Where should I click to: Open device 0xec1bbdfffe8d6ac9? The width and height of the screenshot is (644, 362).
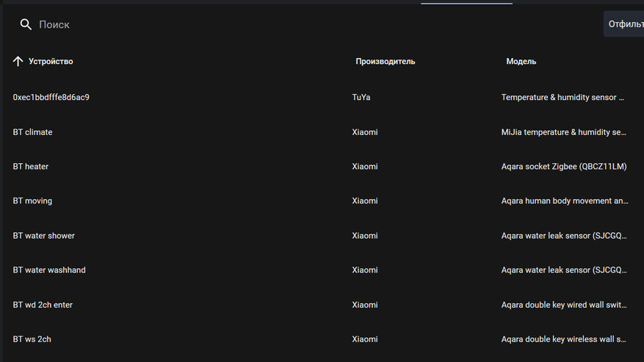point(51,98)
